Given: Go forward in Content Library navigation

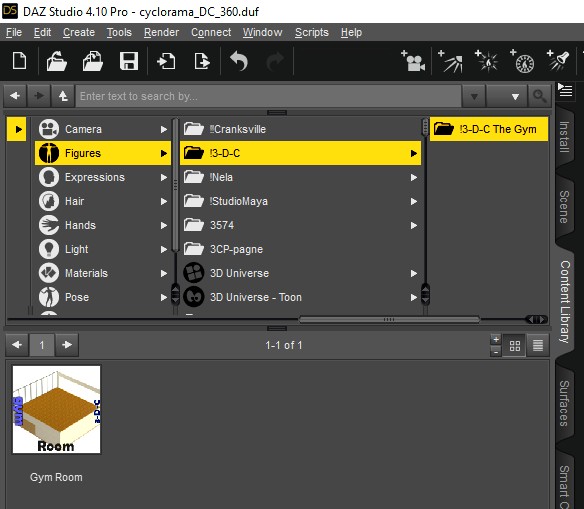Looking at the screenshot, I should coord(39,96).
